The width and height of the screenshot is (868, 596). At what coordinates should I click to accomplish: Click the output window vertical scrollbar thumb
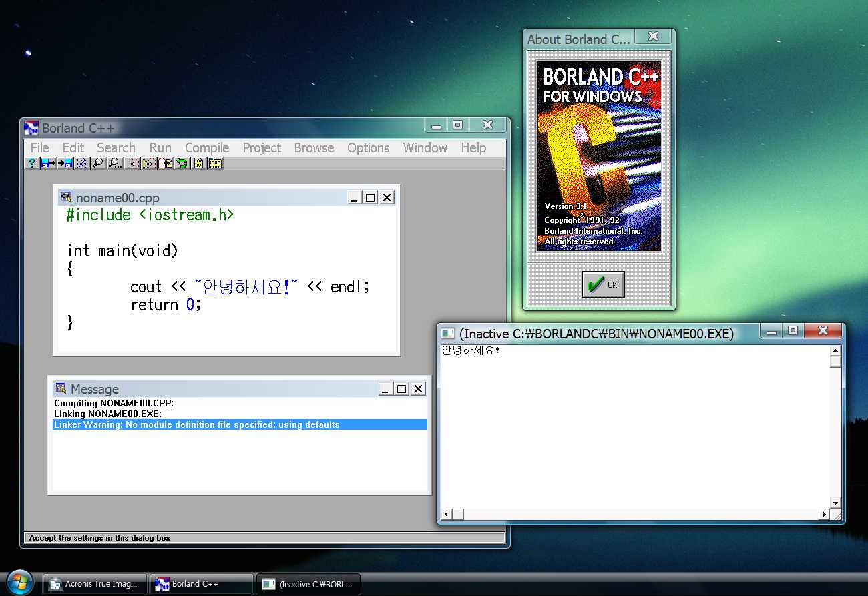[835, 362]
